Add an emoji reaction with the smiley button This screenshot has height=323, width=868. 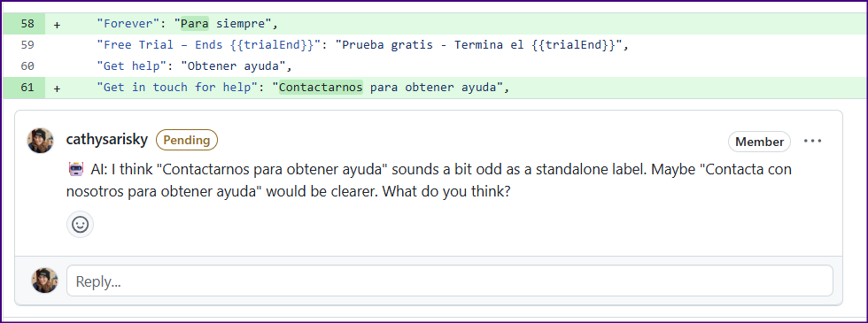[81, 225]
